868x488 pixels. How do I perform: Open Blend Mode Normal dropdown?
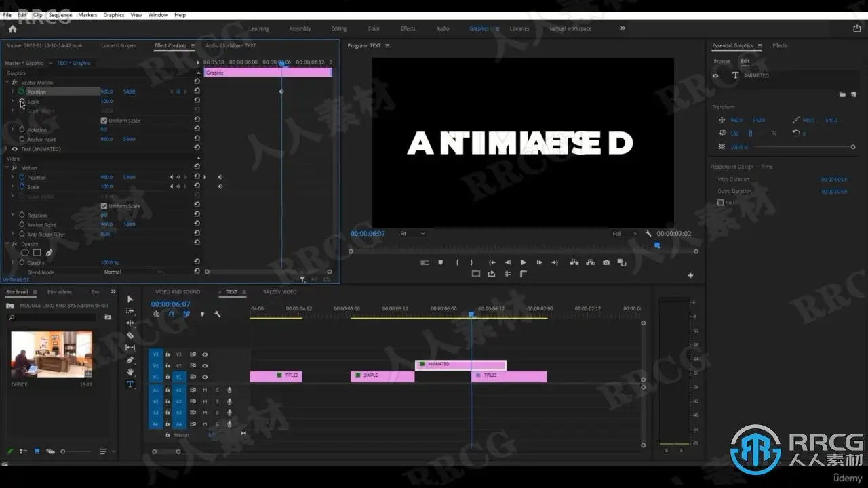click(x=133, y=272)
